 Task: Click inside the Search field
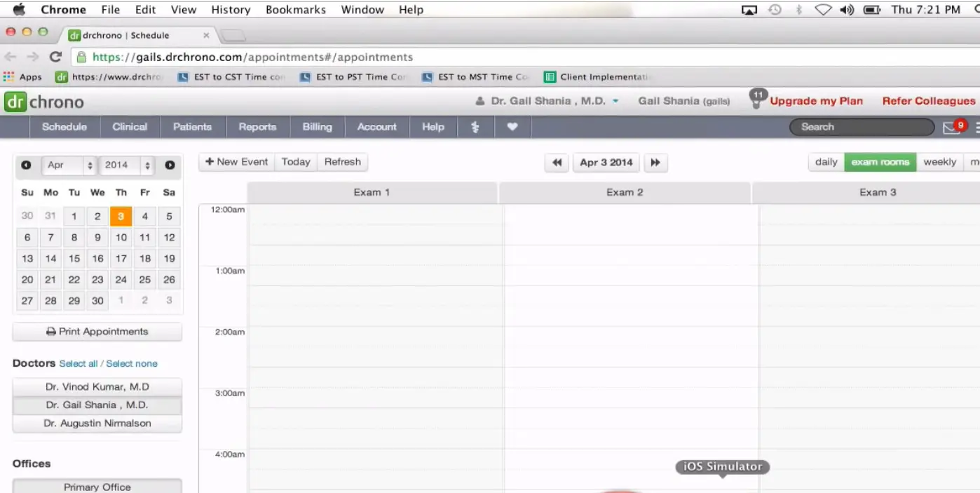861,127
